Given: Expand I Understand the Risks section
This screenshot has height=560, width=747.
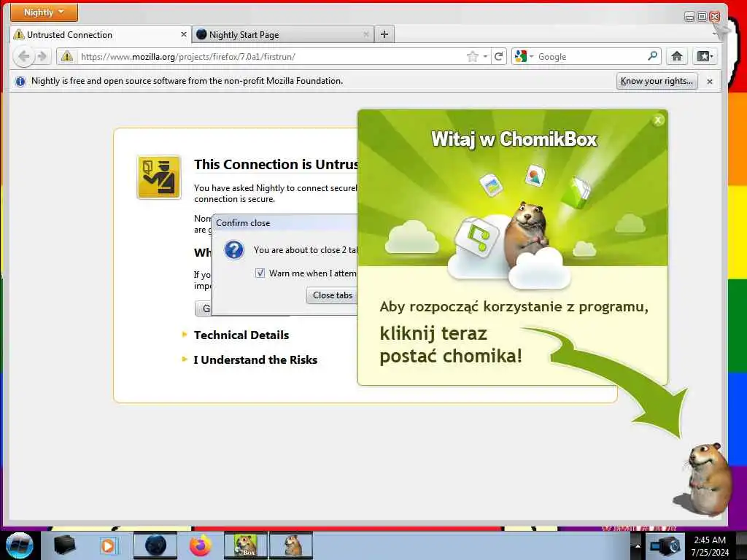Looking at the screenshot, I should point(255,360).
